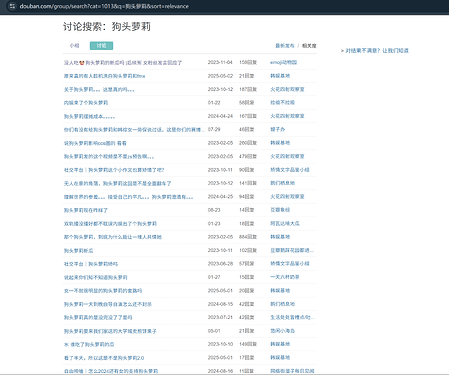Open the 社交平台 discussion dated 2023-06-28

click(91, 264)
